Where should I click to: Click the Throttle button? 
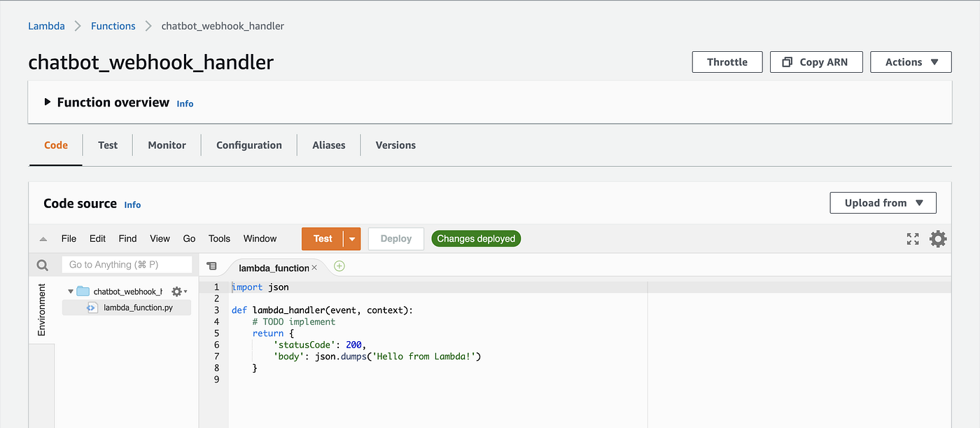[x=727, y=62]
